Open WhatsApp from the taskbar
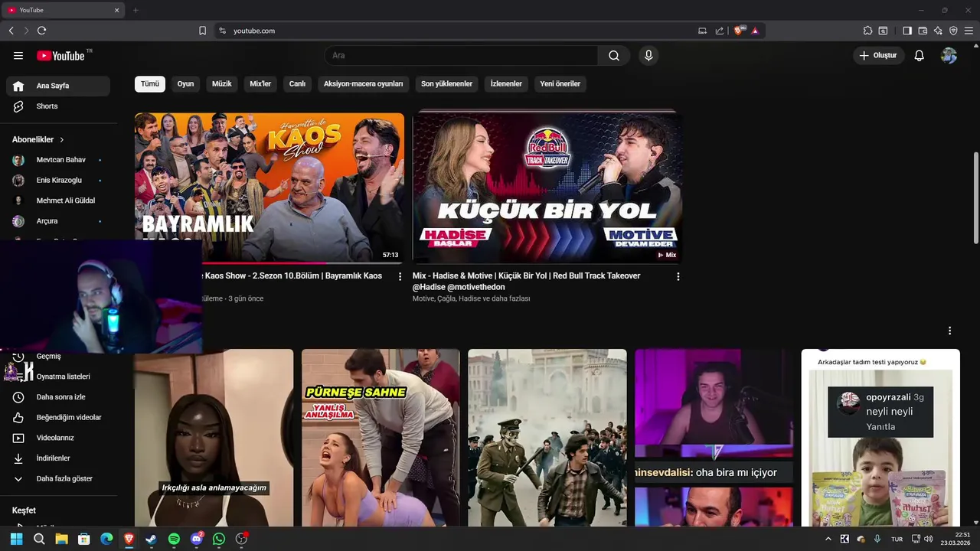 click(x=219, y=539)
